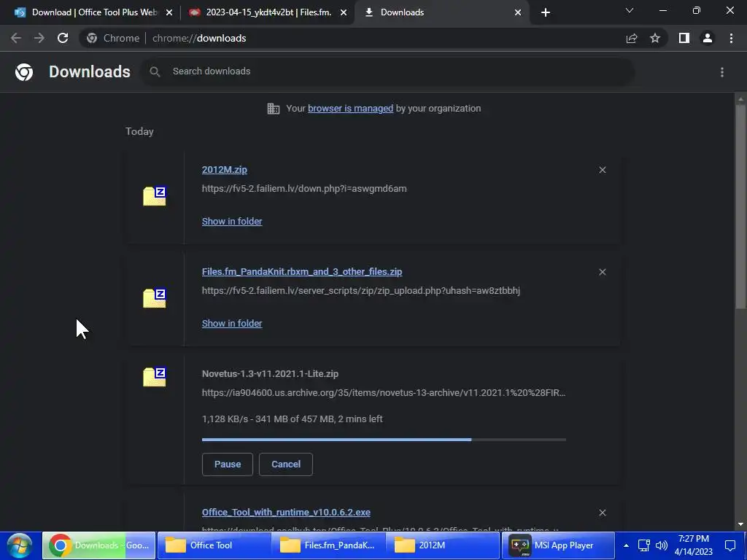Remove 2012M.zip from the downloads list

(602, 170)
